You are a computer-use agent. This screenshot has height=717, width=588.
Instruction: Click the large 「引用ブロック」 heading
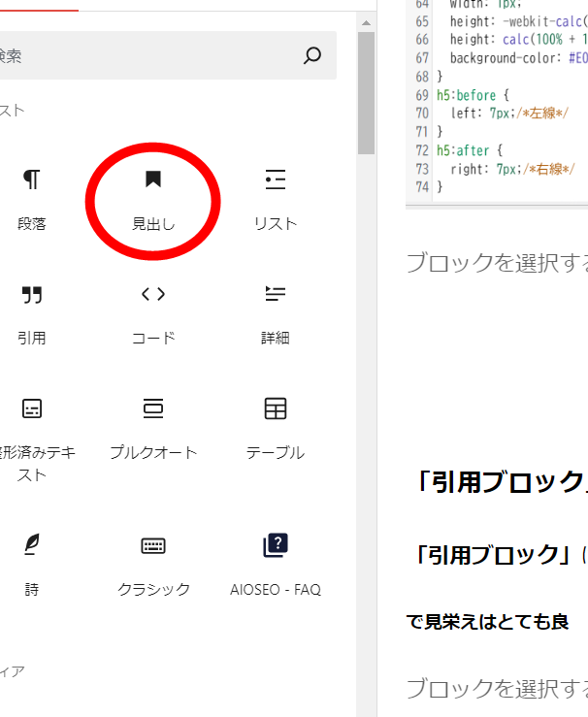tap(497, 482)
